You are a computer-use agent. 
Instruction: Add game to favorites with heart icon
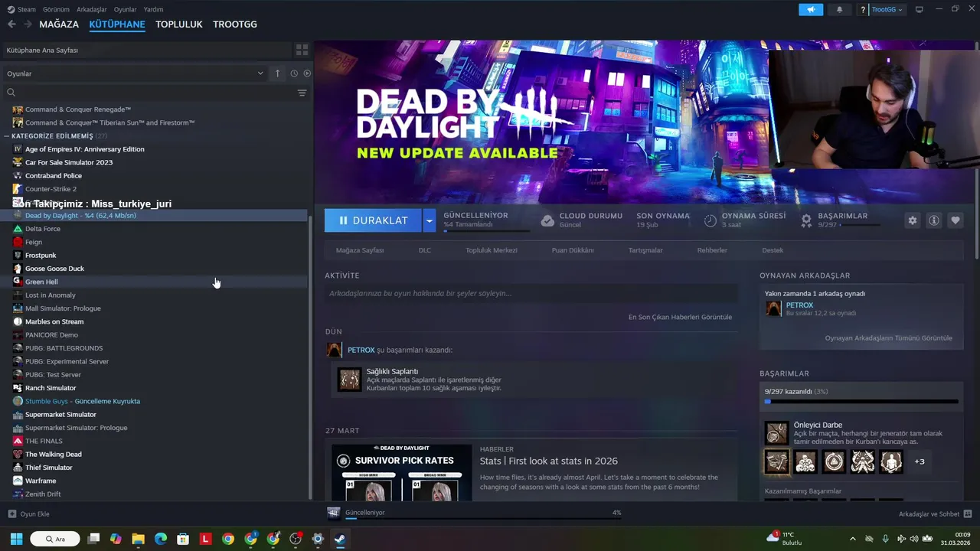coord(955,220)
